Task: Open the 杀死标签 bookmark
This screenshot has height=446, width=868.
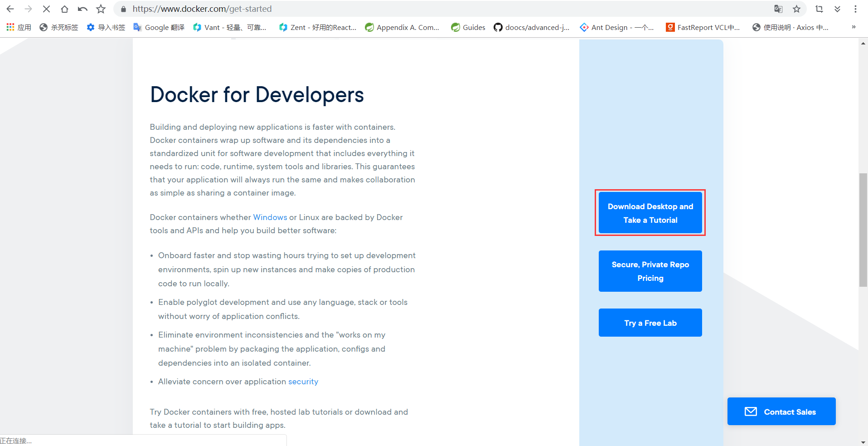Action: point(59,27)
